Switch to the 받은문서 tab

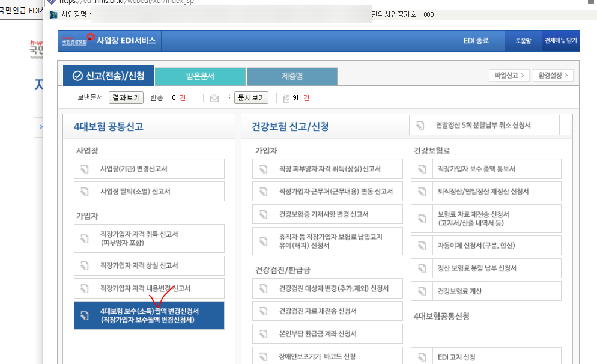click(200, 76)
